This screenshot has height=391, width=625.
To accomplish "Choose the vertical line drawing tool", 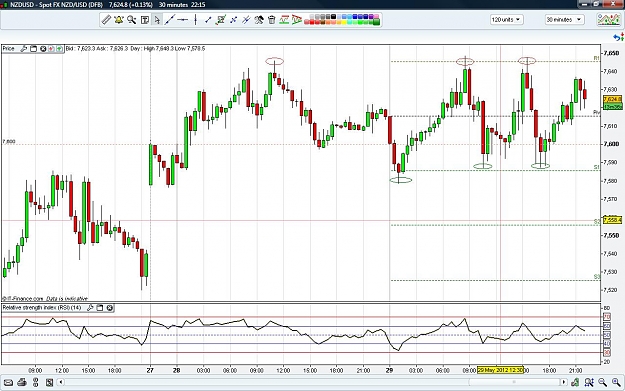I will 195,20.
